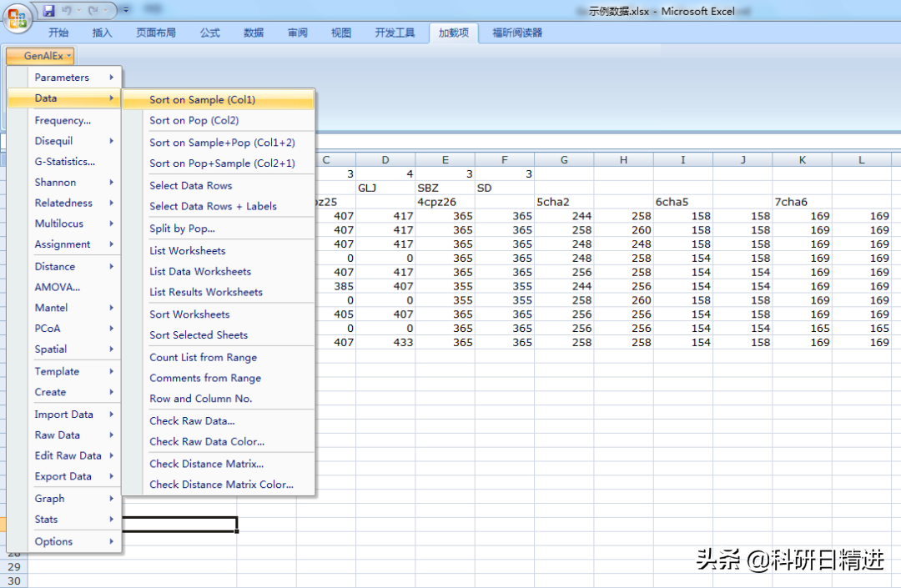Expand the Mantel submenu
Image resolution: width=901 pixels, height=588 pixels.
(64, 308)
